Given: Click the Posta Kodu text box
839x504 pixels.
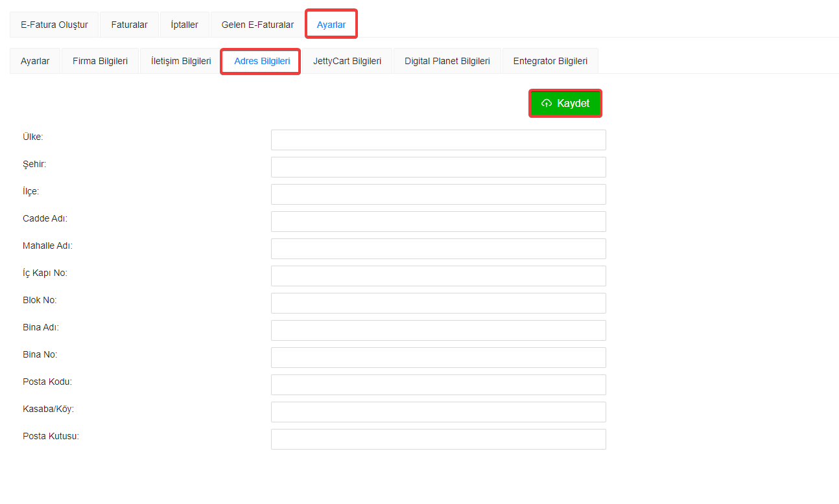Looking at the screenshot, I should coord(438,385).
